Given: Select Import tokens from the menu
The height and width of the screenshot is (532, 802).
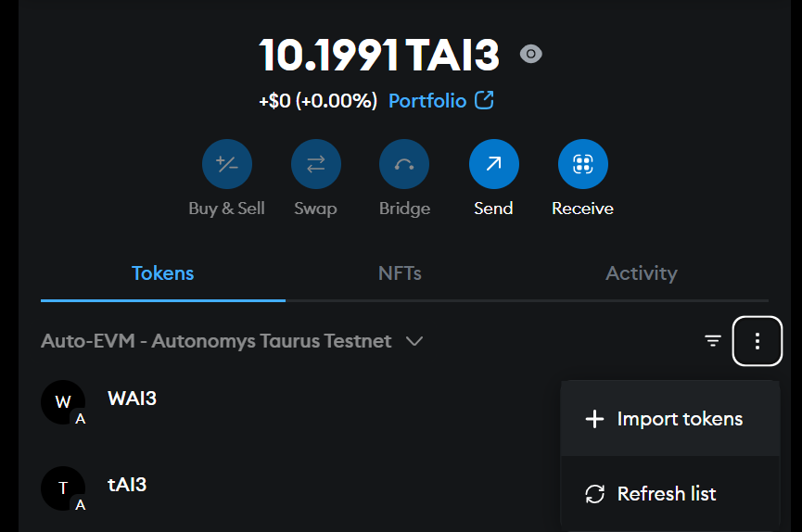Looking at the screenshot, I should coord(670,418).
